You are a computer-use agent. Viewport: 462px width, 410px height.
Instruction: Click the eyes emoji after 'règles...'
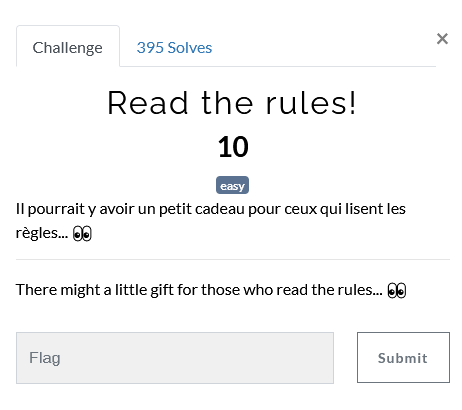[x=82, y=233]
